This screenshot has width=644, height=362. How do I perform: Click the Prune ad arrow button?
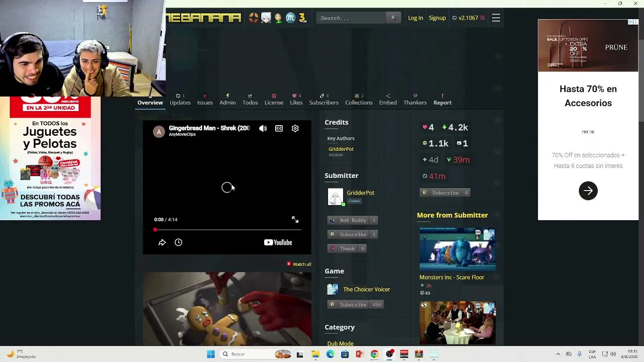pos(588,191)
